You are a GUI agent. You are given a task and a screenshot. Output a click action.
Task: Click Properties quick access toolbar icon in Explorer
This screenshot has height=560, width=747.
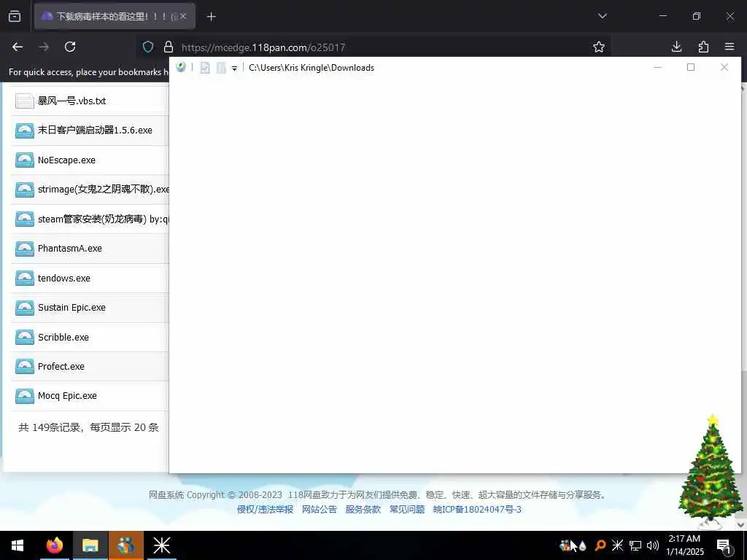click(205, 68)
